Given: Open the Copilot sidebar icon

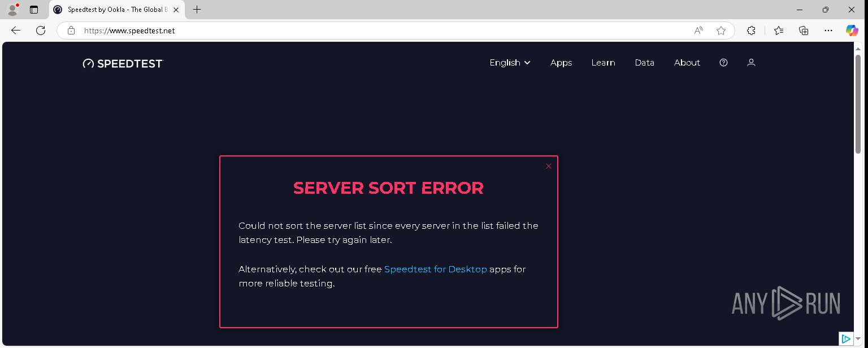Looking at the screenshot, I should coord(852,31).
